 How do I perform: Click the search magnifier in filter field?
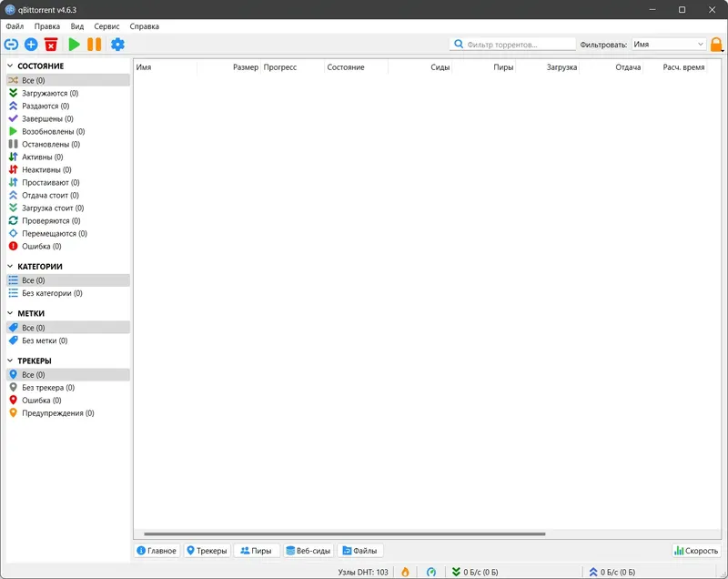click(460, 42)
